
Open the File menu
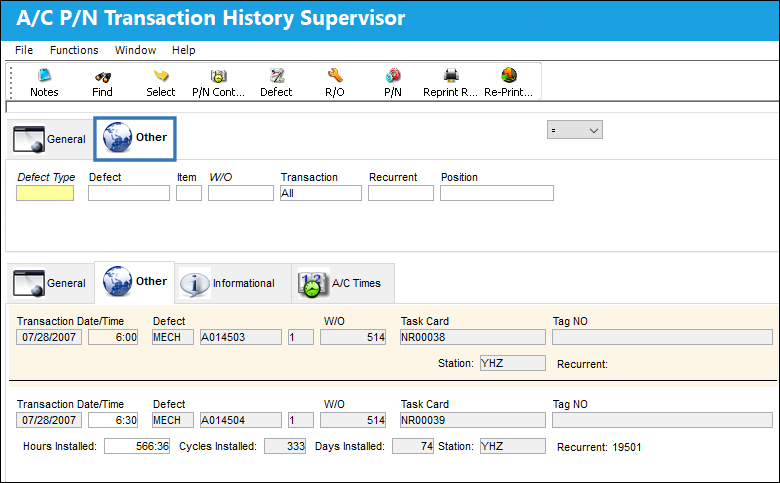24,50
